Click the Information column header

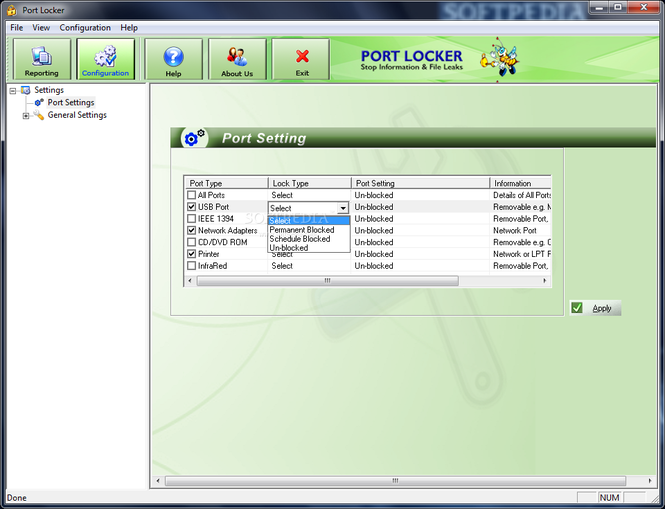[x=521, y=183]
